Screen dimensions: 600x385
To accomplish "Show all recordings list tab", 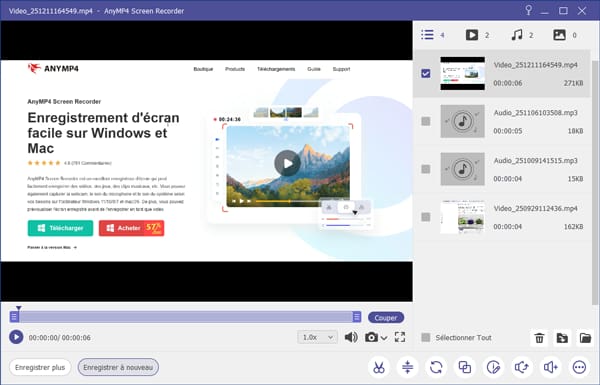I will point(427,35).
